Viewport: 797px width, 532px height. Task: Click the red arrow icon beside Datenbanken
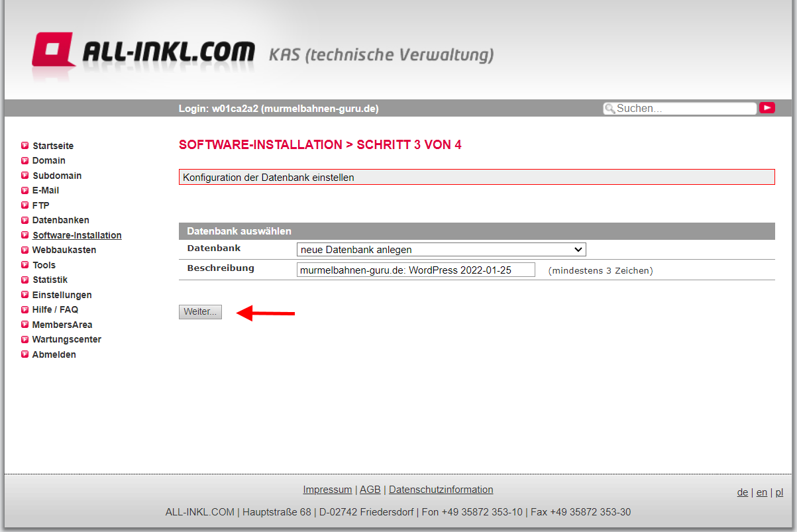(x=25, y=220)
